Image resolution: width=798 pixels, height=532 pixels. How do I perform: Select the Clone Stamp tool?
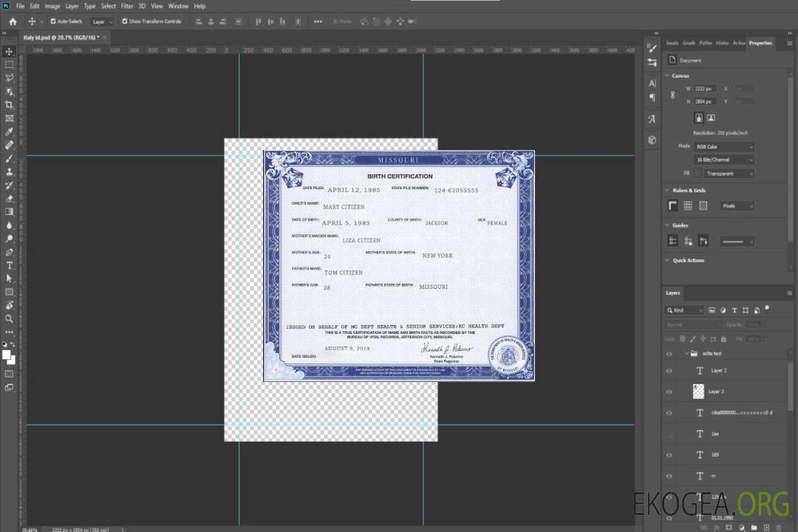(9, 171)
